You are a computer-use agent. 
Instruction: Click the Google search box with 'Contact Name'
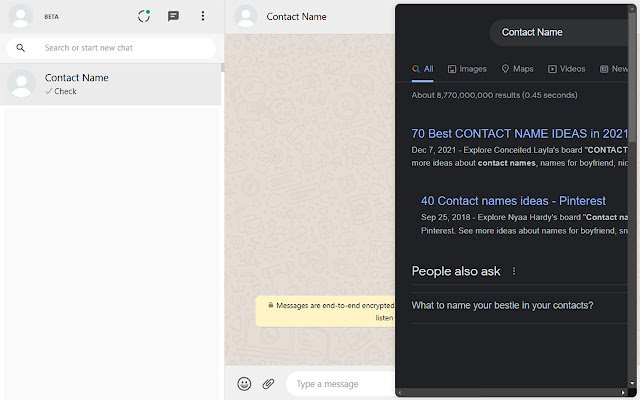[559, 32]
